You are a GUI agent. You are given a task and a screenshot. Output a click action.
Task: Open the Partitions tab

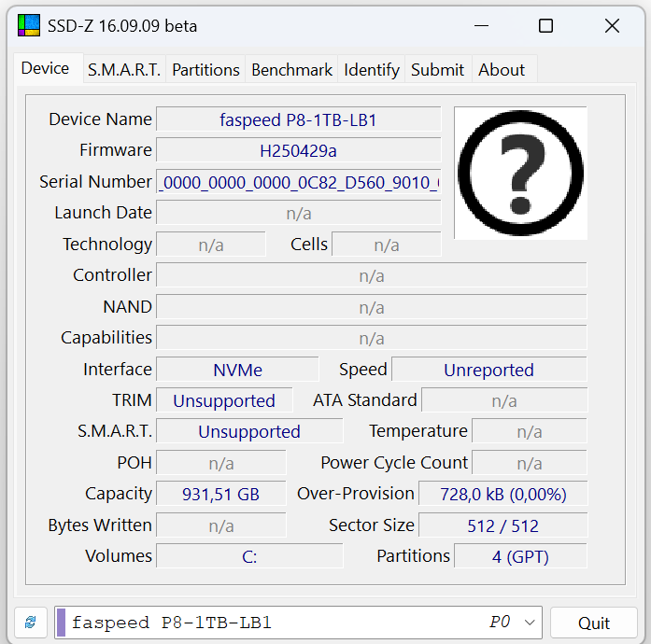pos(205,70)
